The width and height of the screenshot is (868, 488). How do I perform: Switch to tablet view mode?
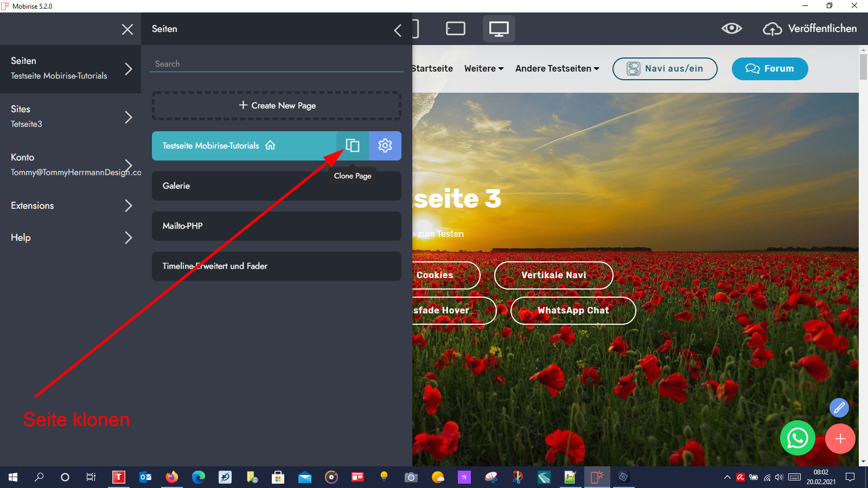pos(455,29)
